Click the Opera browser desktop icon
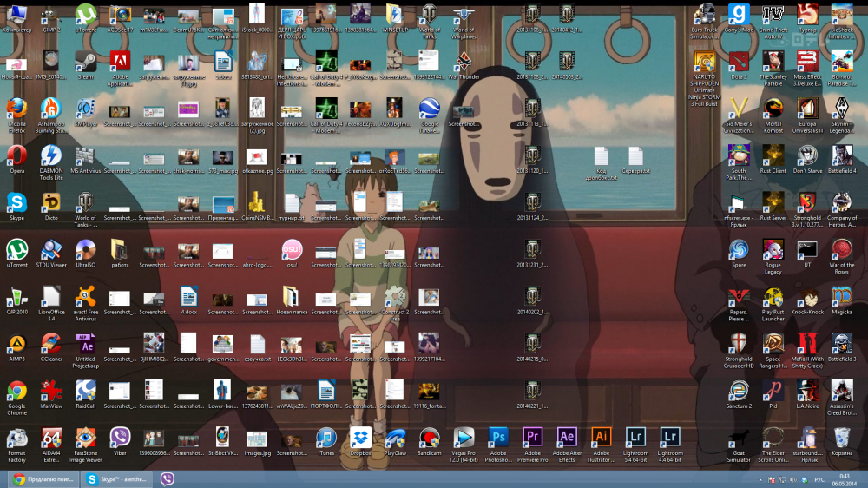The height and width of the screenshot is (488, 868). (16, 160)
